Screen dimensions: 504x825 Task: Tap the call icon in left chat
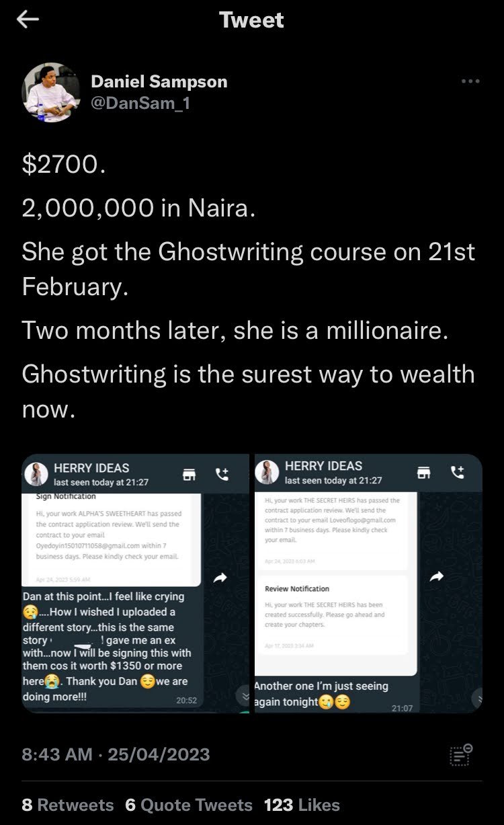[222, 475]
